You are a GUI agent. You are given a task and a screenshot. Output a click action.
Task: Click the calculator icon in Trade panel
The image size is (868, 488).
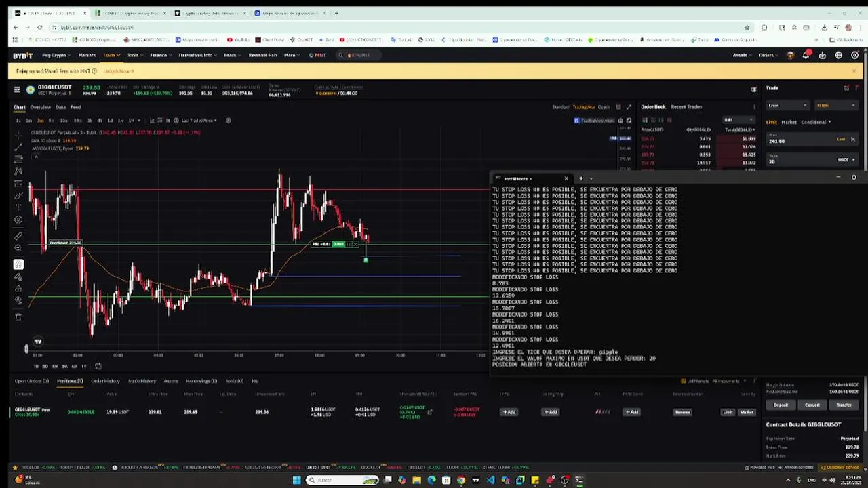coord(846,88)
